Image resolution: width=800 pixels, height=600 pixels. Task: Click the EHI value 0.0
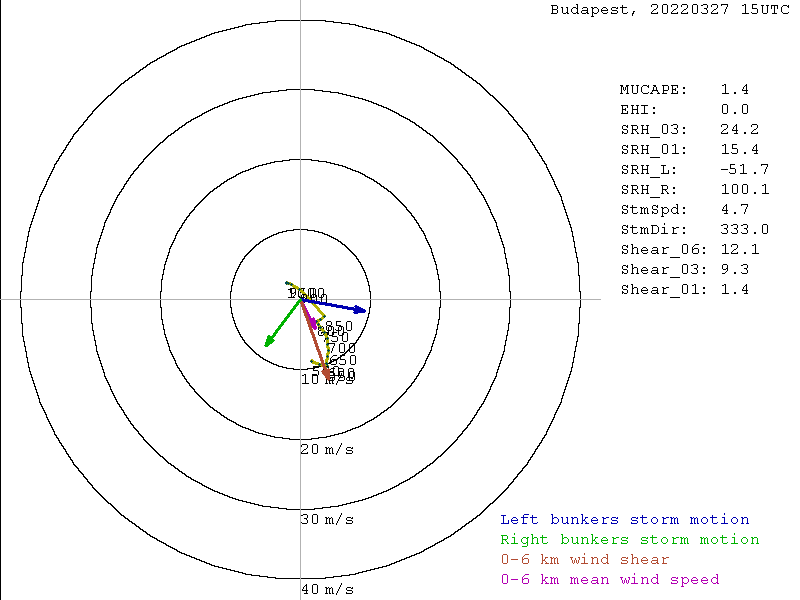point(735,110)
